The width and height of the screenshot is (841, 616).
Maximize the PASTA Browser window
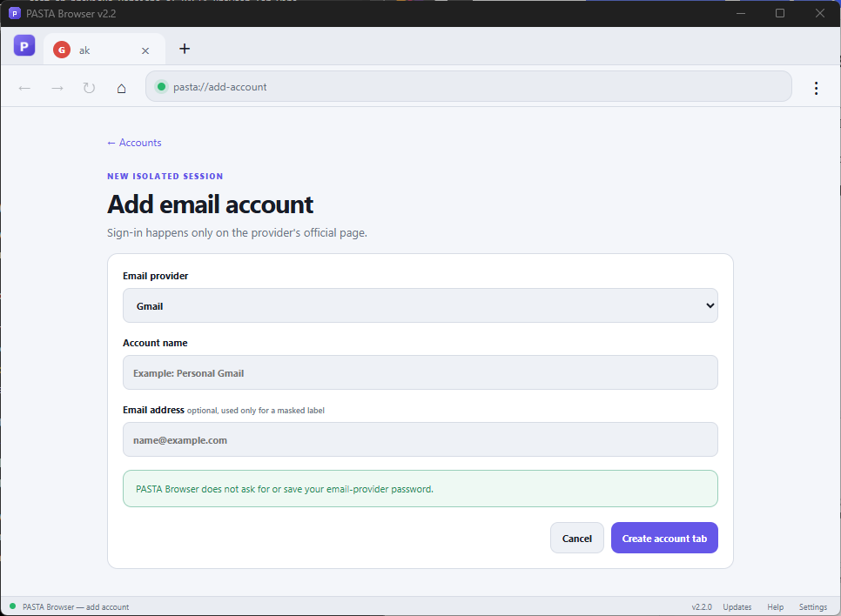point(780,13)
